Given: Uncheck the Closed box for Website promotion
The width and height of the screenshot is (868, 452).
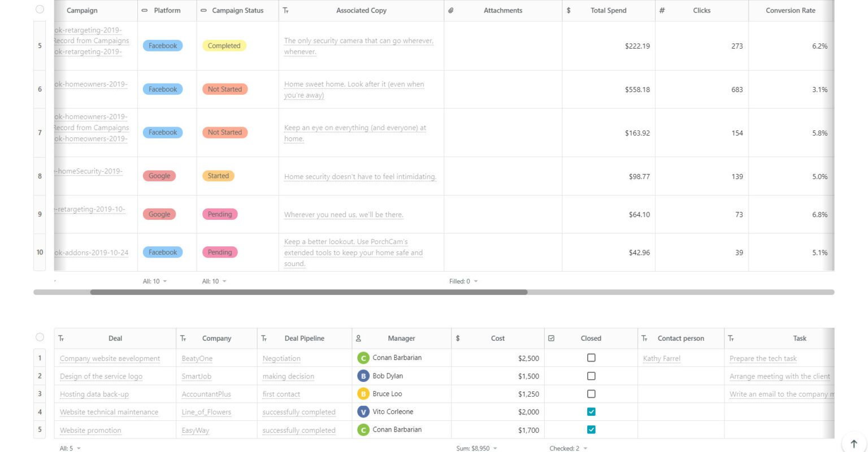Looking at the screenshot, I should coord(591,429).
